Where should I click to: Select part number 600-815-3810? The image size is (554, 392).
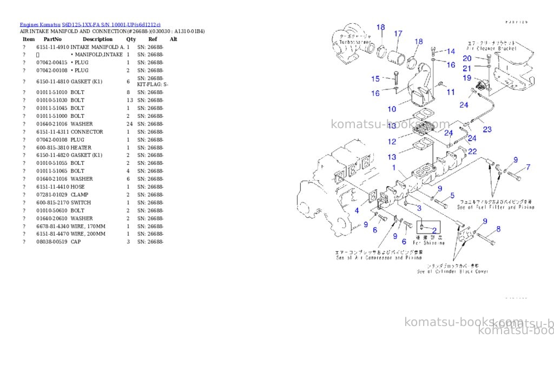(52, 148)
